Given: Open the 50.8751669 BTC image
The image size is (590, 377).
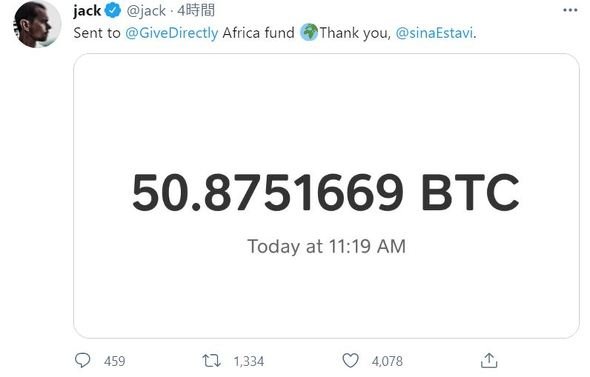Looking at the screenshot, I should point(326,196).
